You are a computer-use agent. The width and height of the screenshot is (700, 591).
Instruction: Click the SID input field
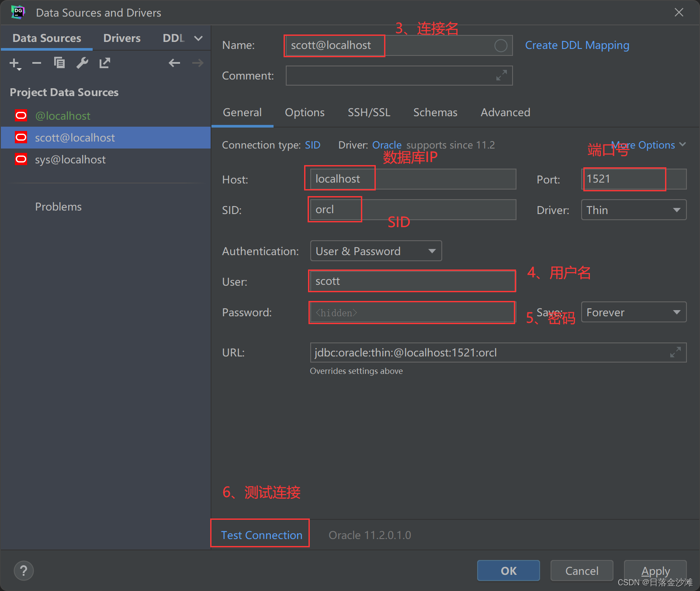point(413,210)
